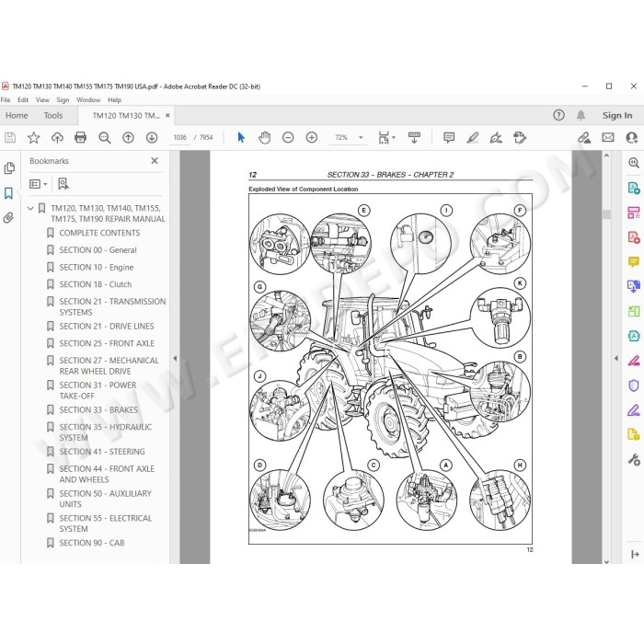Open notifications bell icon
This screenshot has width=644, height=644.
tap(581, 115)
